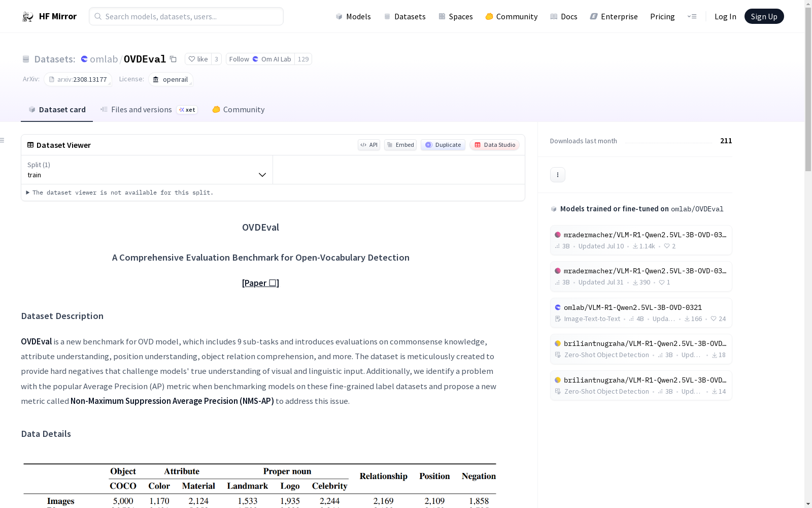
Task: Open the three-dot options menu in sidebar
Action: (x=558, y=175)
